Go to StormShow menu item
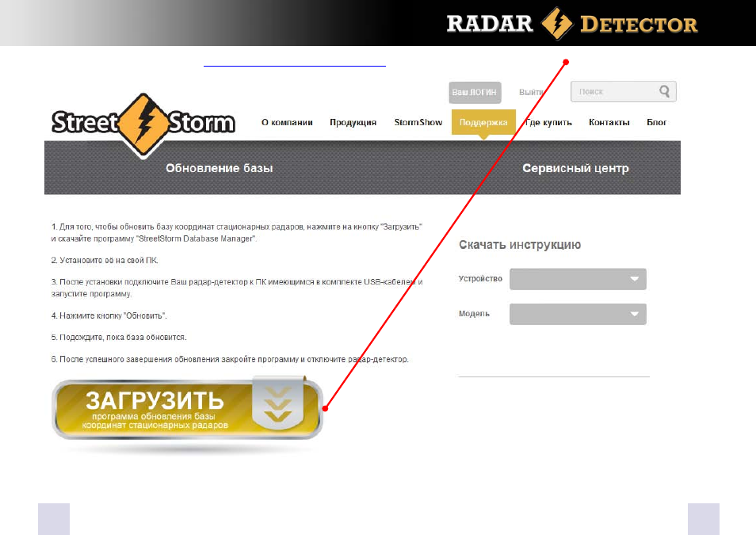Screen dimensions: 756x535 418,123
